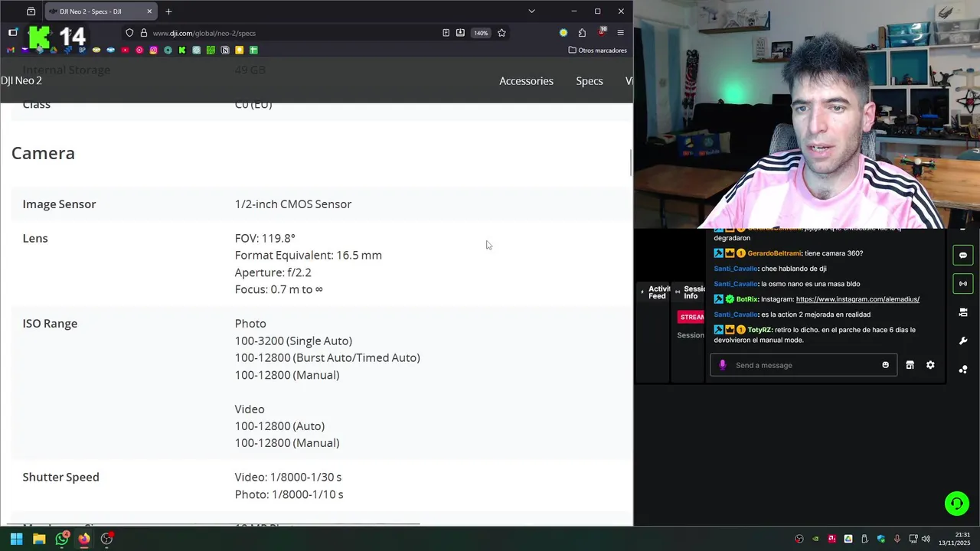Open the Specs nav item
980x551 pixels.
pyautogui.click(x=590, y=81)
